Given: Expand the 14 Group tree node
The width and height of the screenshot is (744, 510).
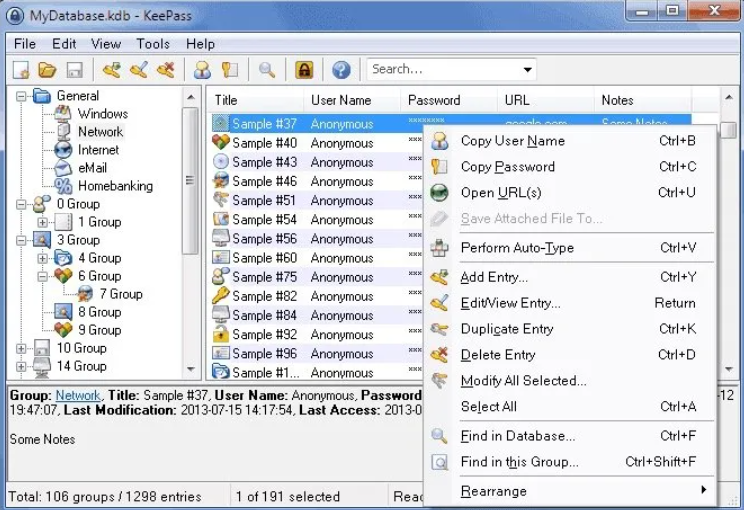Looking at the screenshot, I should tap(21, 366).
